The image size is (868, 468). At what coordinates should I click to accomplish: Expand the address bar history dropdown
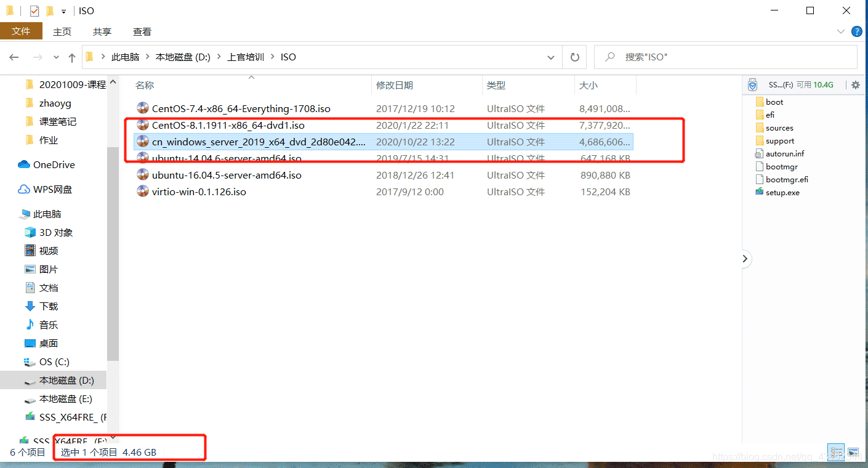click(551, 57)
